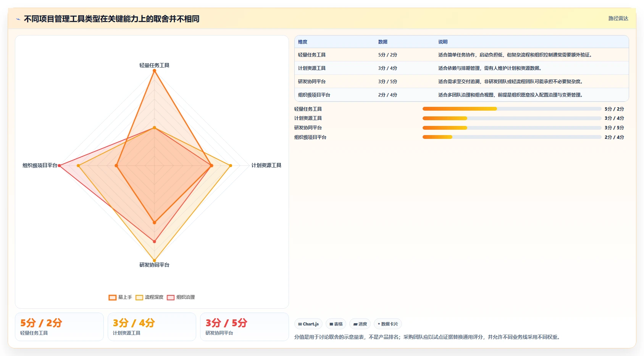Click the 轻量任务工具 label in progress list
Viewport: 644px width, 356px height.
coord(308,109)
